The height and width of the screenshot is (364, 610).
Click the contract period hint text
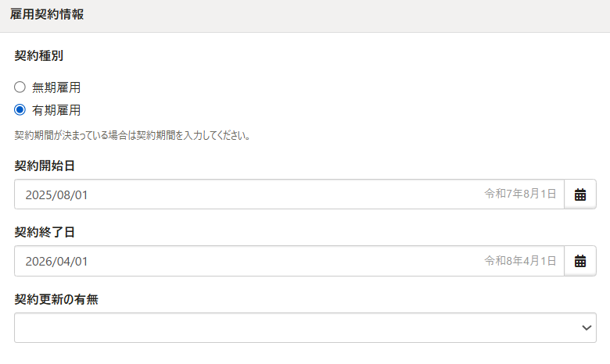pos(132,136)
